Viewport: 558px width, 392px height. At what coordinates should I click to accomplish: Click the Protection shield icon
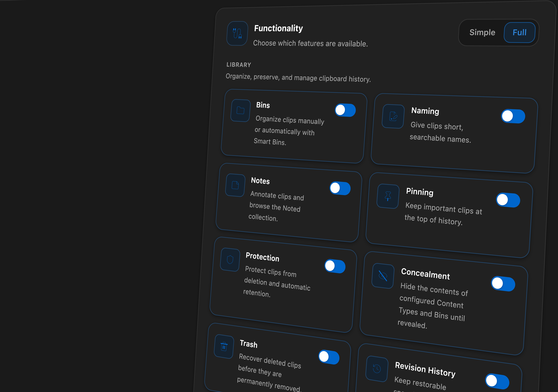(x=230, y=260)
